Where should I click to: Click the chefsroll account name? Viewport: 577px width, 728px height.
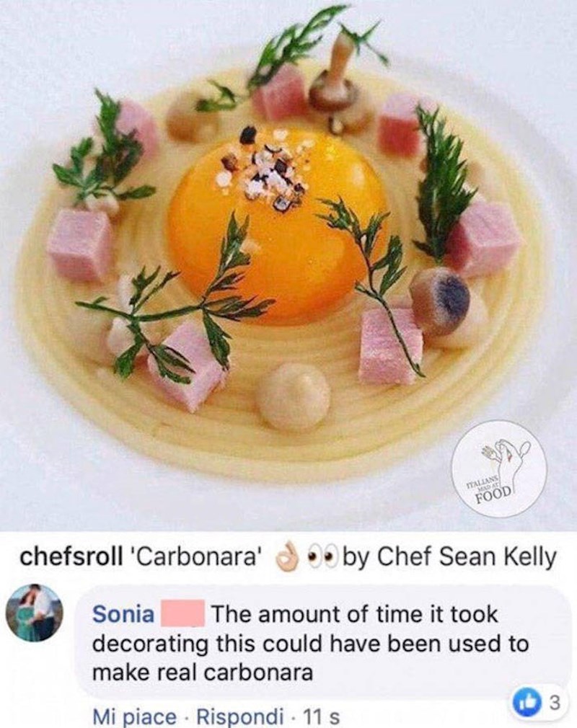[x=72, y=556]
